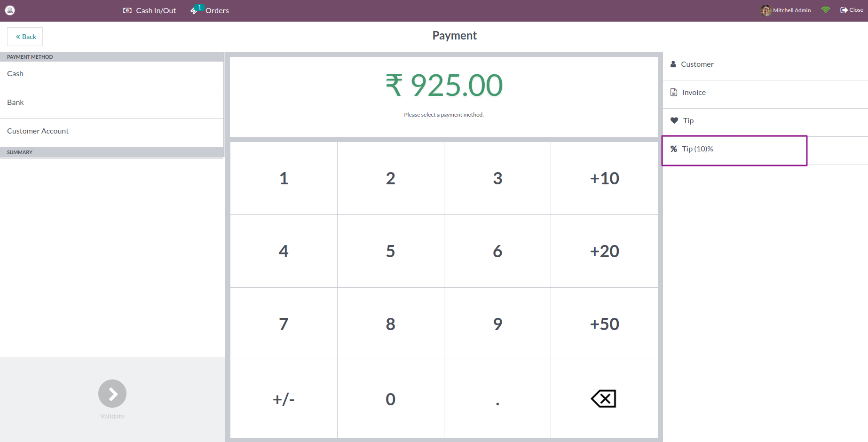Click the percent icon for Tip (10)%

point(674,149)
